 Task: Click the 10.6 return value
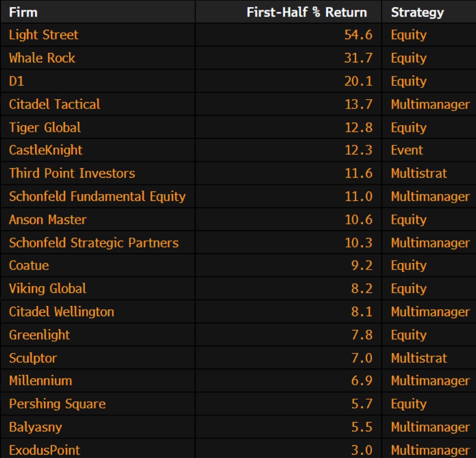(359, 219)
